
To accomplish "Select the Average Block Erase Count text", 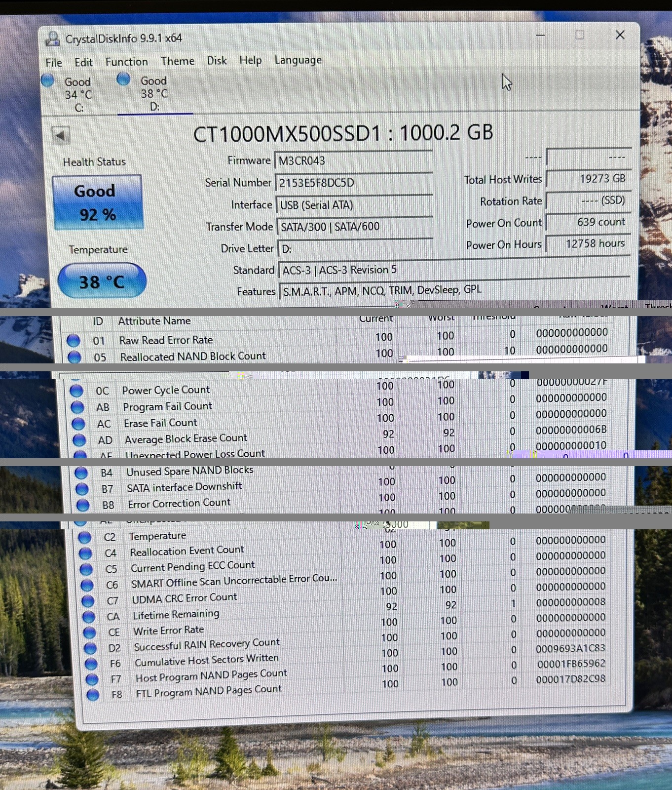I will 186,438.
